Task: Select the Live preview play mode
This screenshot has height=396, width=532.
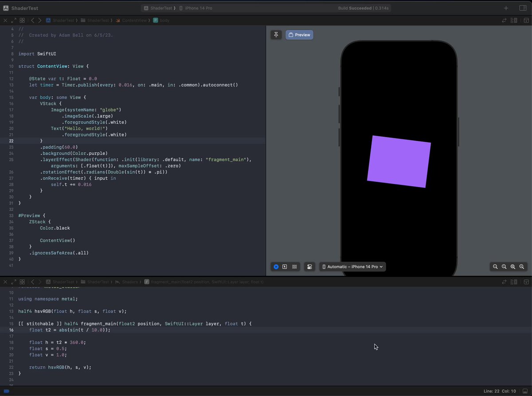Action: click(276, 267)
